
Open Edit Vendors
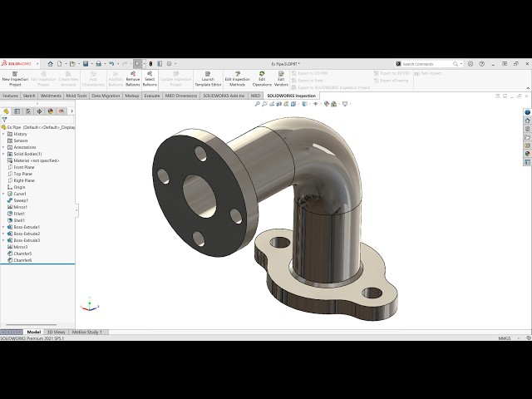[281, 79]
